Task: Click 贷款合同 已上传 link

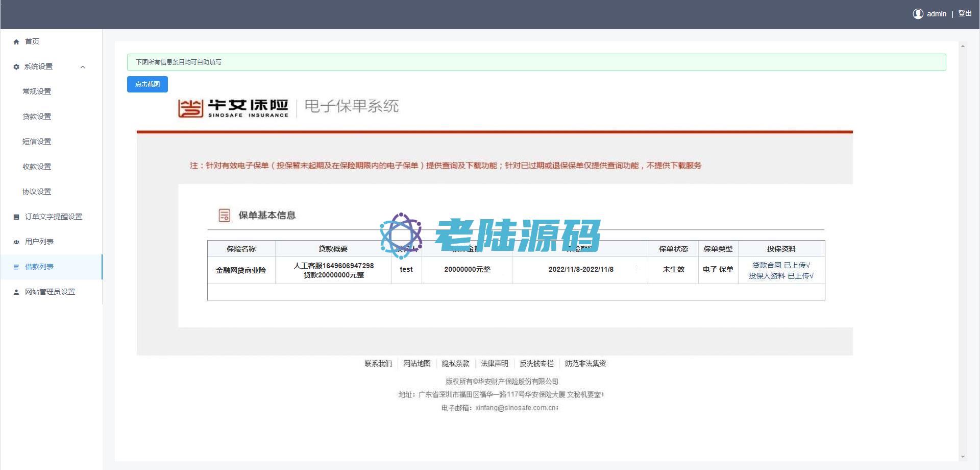Action: [781, 265]
